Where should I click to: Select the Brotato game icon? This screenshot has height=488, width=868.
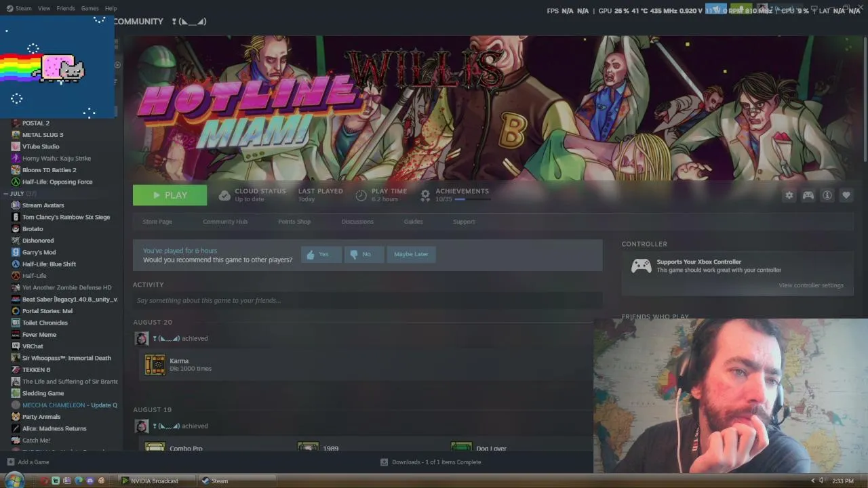pyautogui.click(x=16, y=229)
